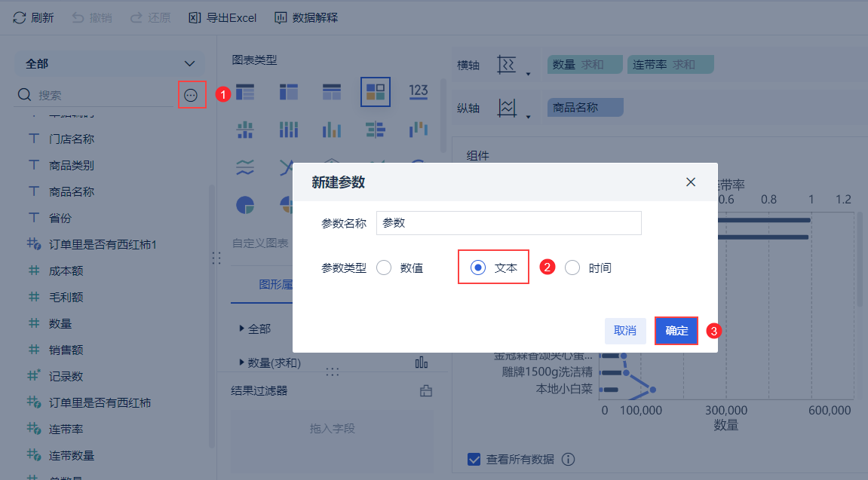Image resolution: width=868 pixels, height=480 pixels.
Task: Choose the cross table chart icon
Action: tap(288, 92)
